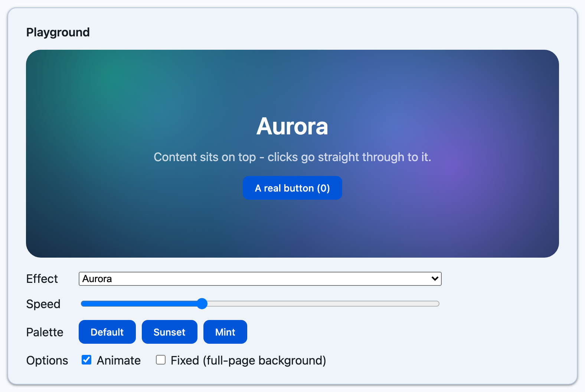This screenshot has width=585, height=392.
Task: Click the "Effect" label
Action: [42, 279]
